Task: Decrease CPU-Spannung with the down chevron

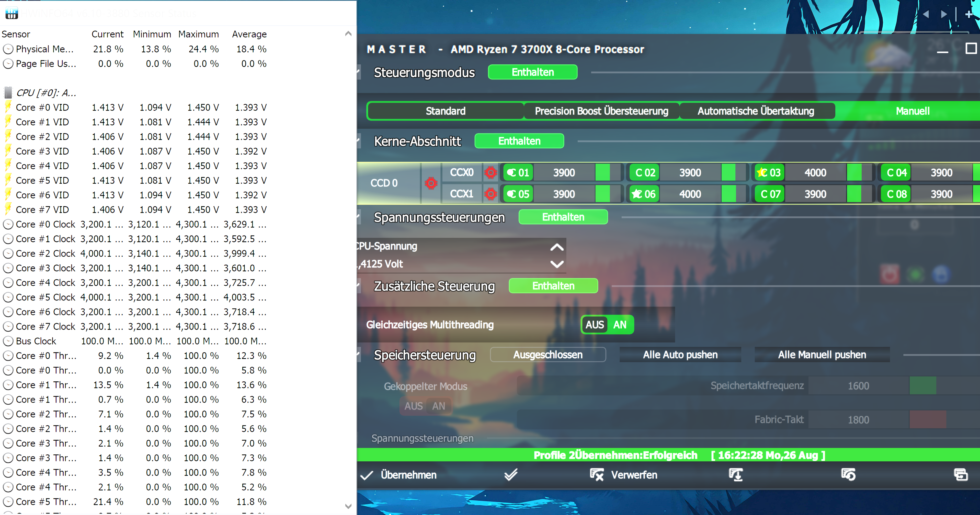Action: pos(556,264)
